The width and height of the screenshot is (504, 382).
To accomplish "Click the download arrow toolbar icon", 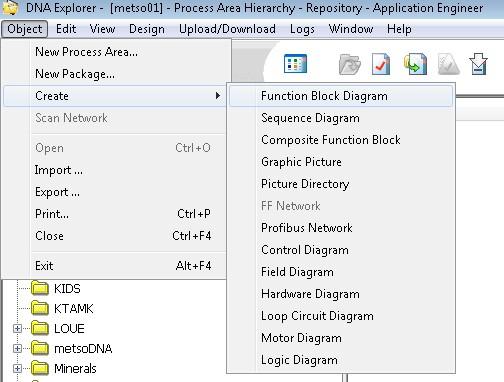I will click(478, 64).
